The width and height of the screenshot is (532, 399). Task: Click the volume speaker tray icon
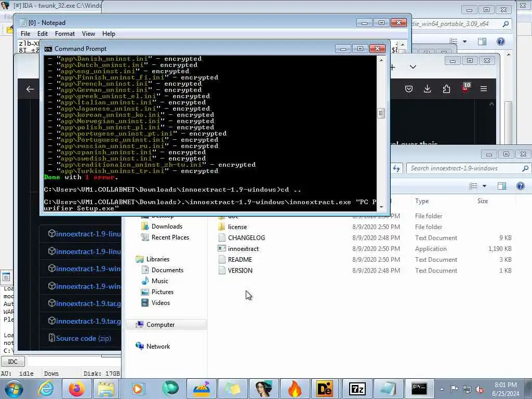pos(480,390)
